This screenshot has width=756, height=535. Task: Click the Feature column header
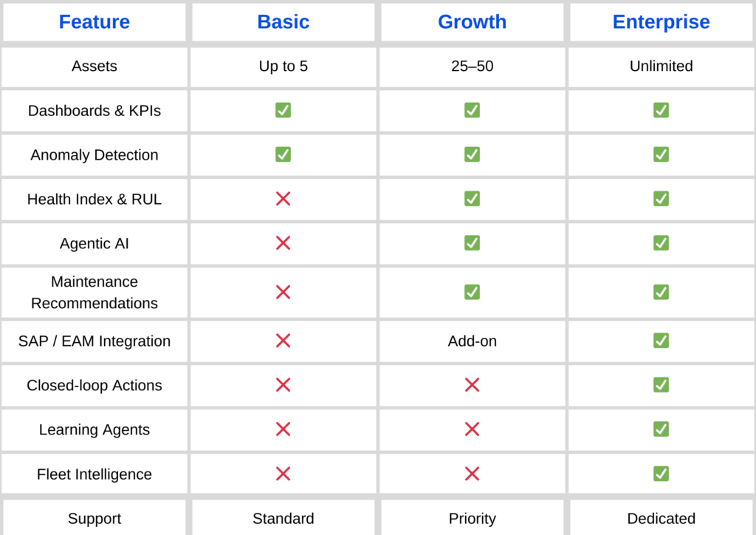click(94, 22)
